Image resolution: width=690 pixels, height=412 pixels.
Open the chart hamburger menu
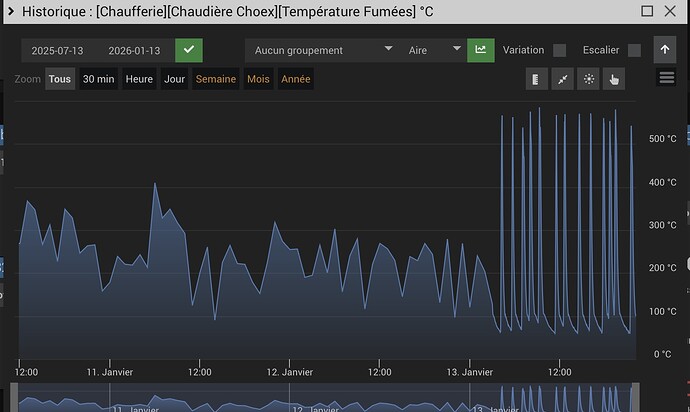coord(667,78)
